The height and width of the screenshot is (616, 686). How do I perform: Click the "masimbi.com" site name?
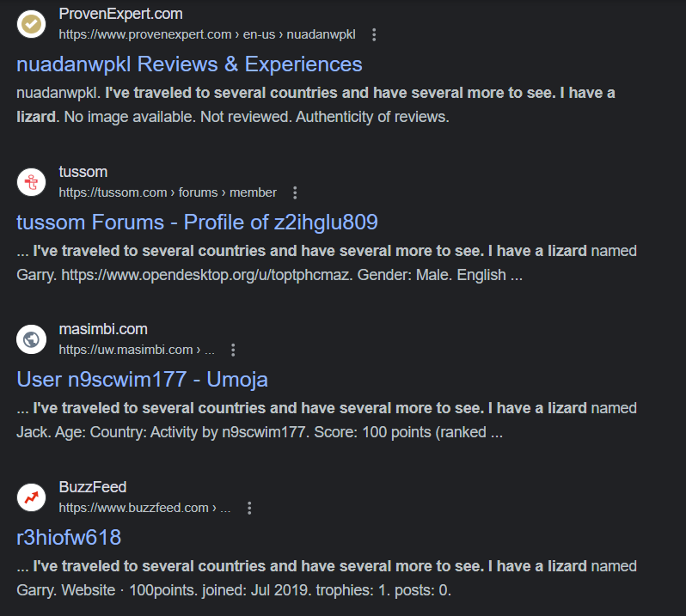click(x=103, y=329)
